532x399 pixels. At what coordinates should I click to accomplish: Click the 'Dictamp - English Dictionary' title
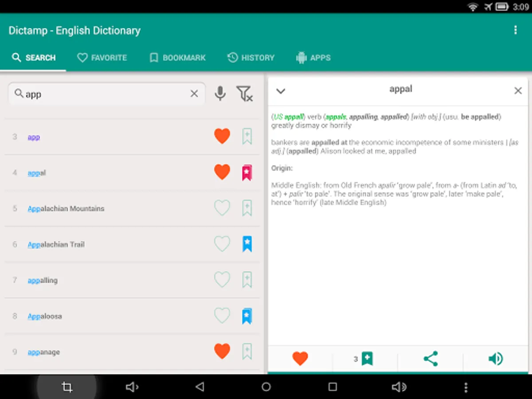74,31
